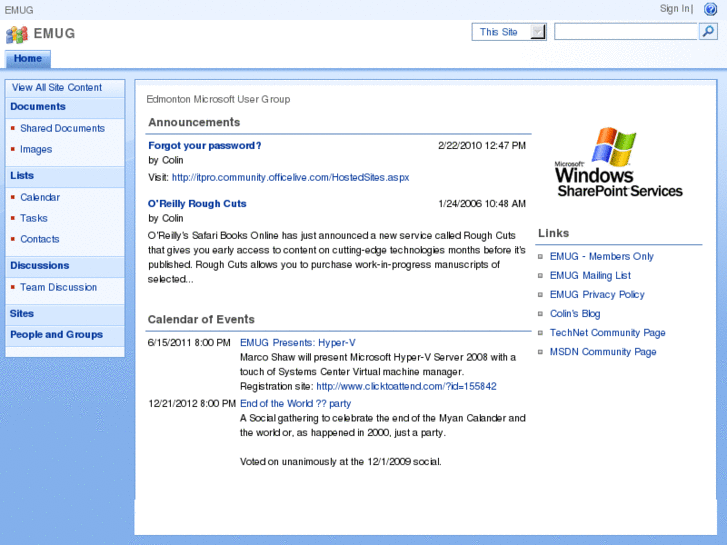Viewport: 727px width, 545px height.
Task: Open View All Site Content
Action: (x=57, y=88)
